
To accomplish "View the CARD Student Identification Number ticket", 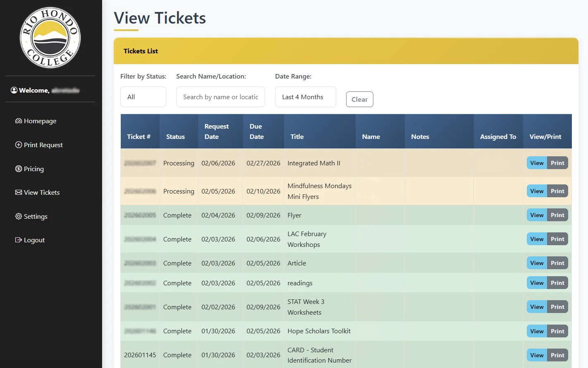I will click(x=537, y=355).
